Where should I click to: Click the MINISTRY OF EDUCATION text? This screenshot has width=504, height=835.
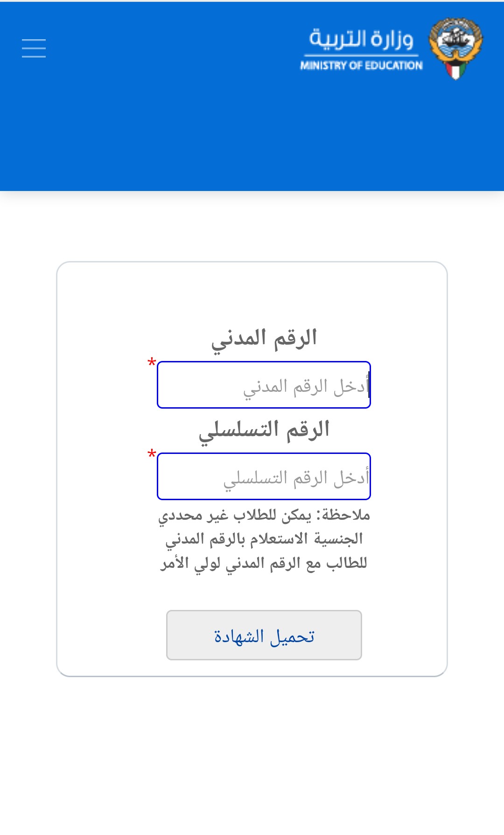point(361,65)
